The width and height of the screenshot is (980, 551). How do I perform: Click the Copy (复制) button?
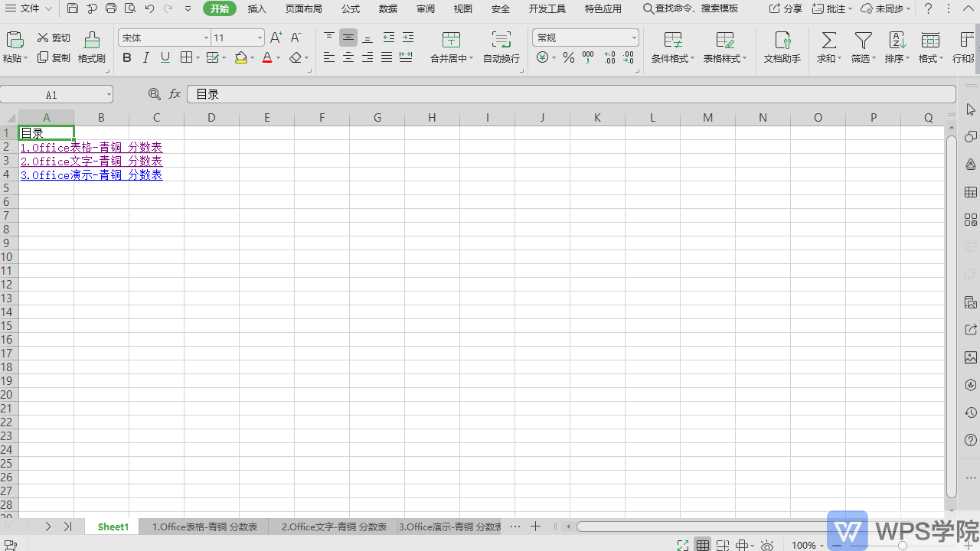(54, 57)
